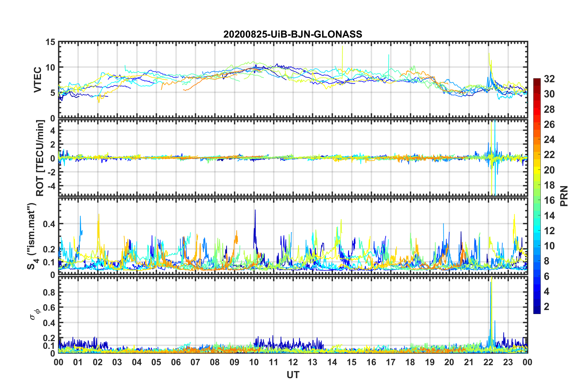
Task: Click colorbar tick label "32"
Action: pyautogui.click(x=549, y=79)
